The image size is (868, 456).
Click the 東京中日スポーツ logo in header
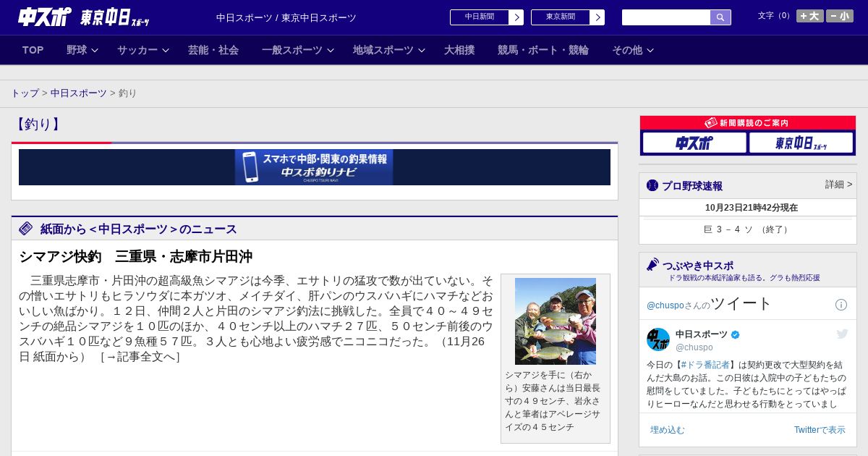(114, 17)
